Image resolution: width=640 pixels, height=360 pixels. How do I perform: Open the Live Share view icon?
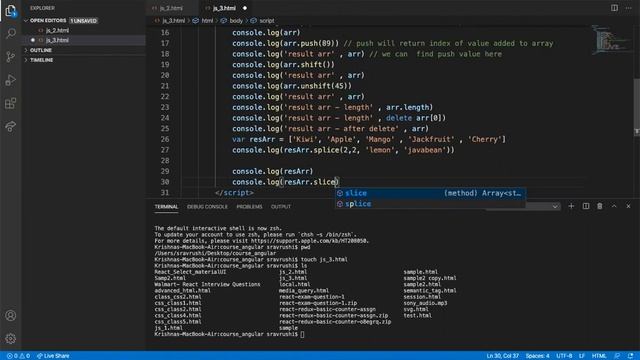pos(11,127)
